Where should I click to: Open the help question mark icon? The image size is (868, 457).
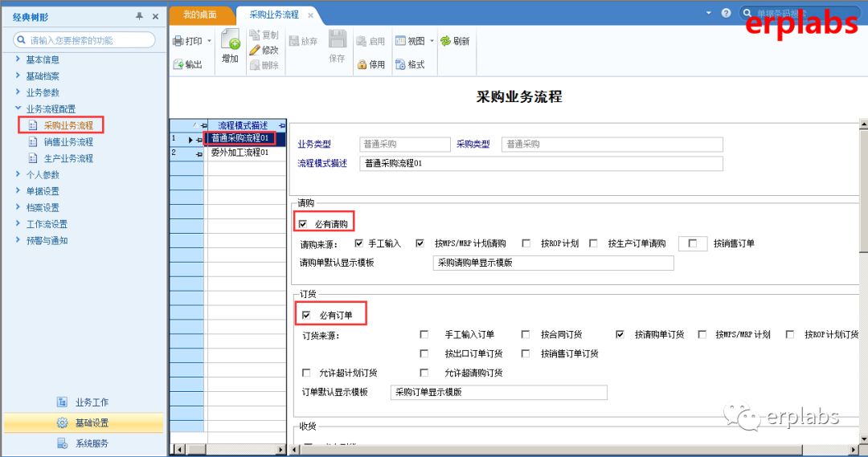[x=726, y=13]
